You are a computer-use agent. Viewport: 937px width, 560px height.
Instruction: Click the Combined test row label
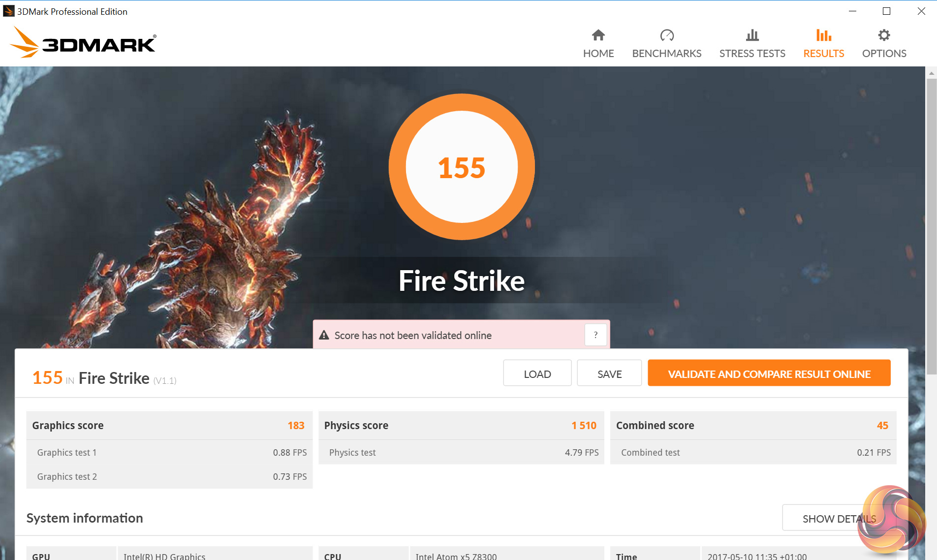click(650, 452)
